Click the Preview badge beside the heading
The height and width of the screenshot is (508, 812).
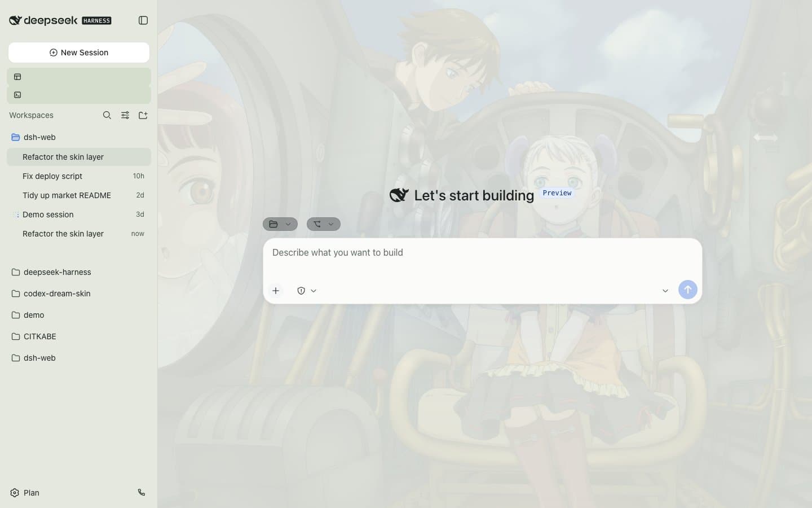(557, 193)
